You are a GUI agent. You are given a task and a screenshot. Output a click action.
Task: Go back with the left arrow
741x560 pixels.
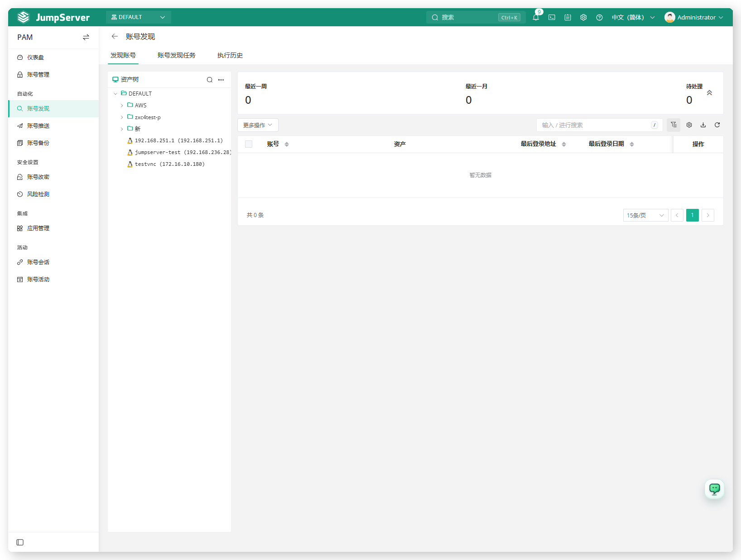tap(115, 36)
